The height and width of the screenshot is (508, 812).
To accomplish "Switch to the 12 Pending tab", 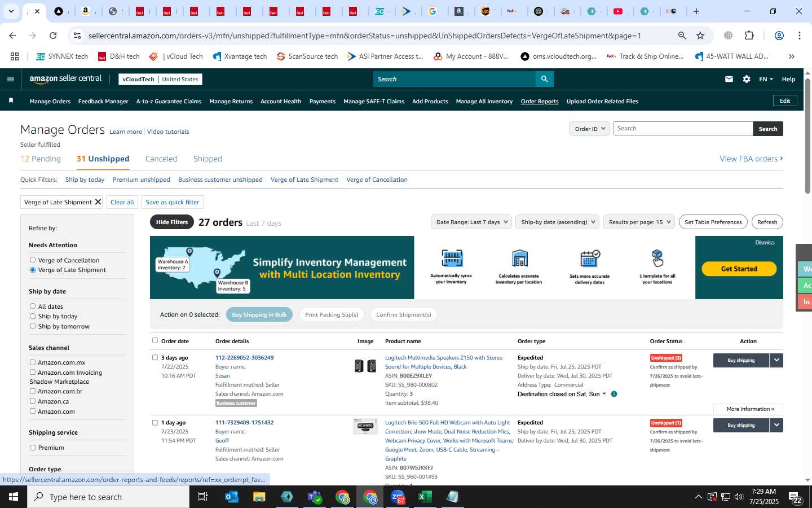I will [x=41, y=159].
